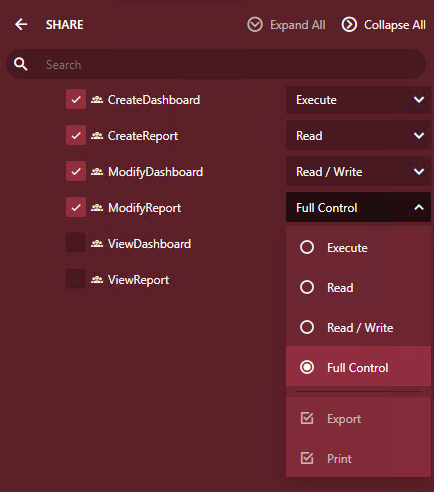Open ModifyDashboard's Read / Write dropdown
434x492 pixels.
(358, 172)
